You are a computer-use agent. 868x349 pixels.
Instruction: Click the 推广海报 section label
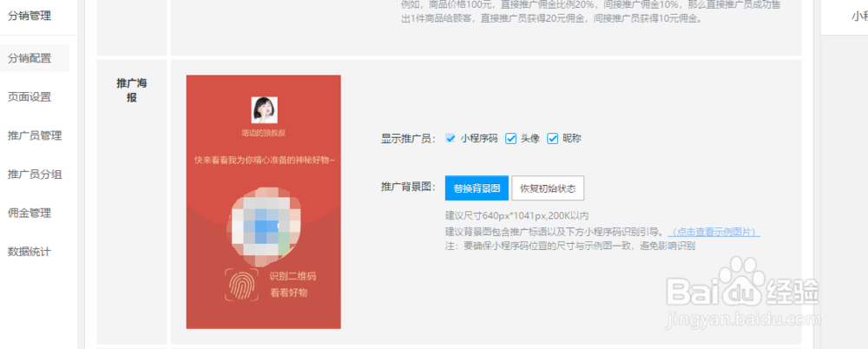tap(132, 90)
